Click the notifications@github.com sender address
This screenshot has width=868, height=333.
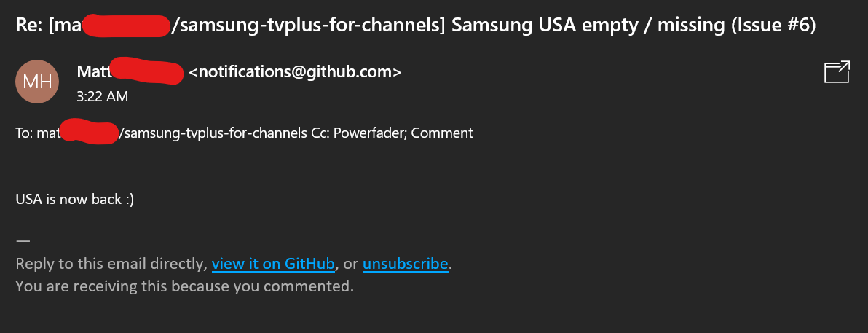(295, 72)
